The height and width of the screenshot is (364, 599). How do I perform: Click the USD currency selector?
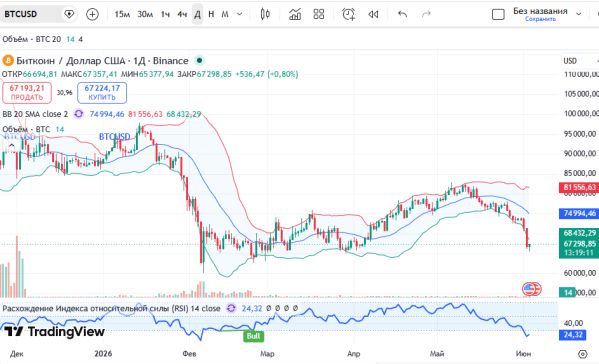click(570, 61)
